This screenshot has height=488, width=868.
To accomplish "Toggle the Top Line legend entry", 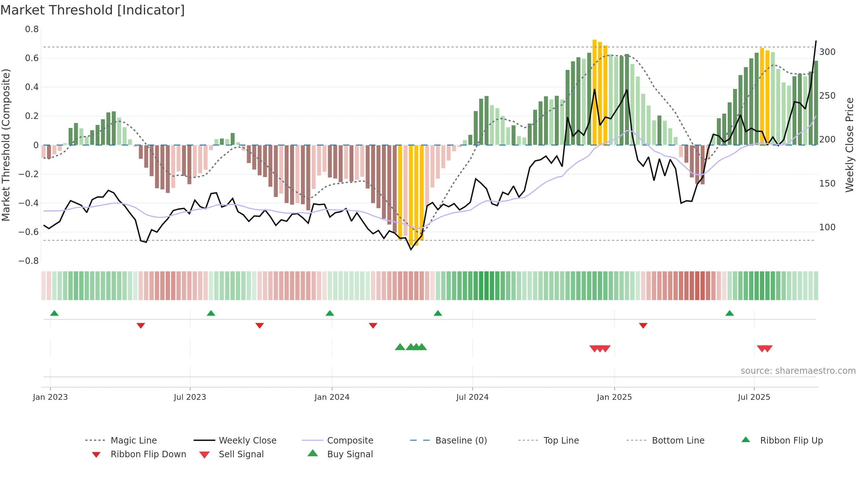I will coord(548,440).
